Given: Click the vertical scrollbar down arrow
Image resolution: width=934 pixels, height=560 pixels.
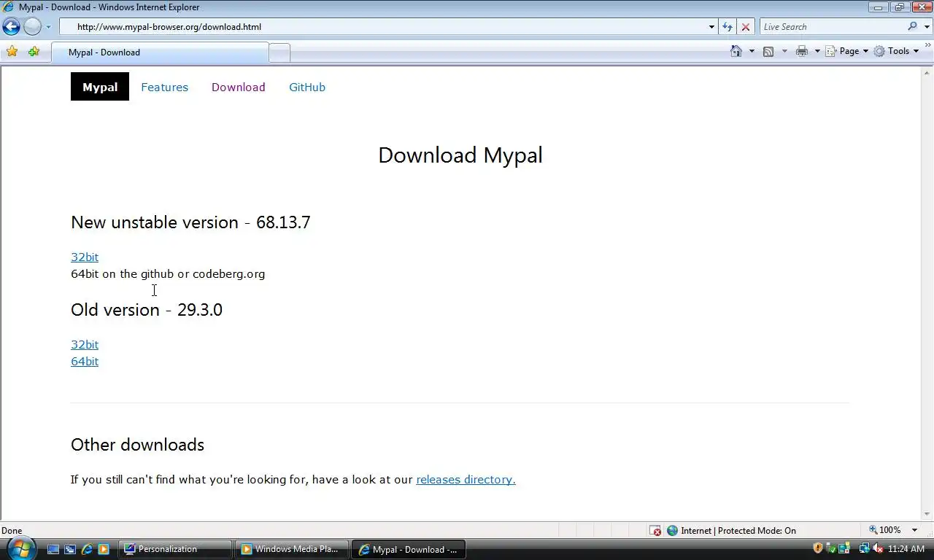Looking at the screenshot, I should [927, 514].
